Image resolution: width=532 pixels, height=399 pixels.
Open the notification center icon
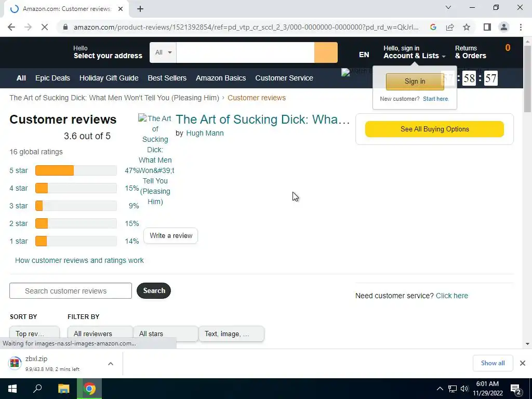516,389
